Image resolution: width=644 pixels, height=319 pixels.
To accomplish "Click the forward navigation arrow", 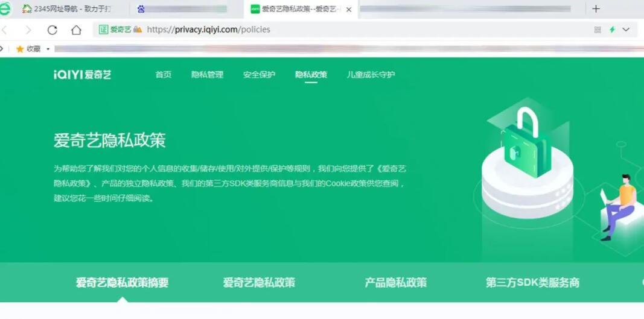I will 28,30.
